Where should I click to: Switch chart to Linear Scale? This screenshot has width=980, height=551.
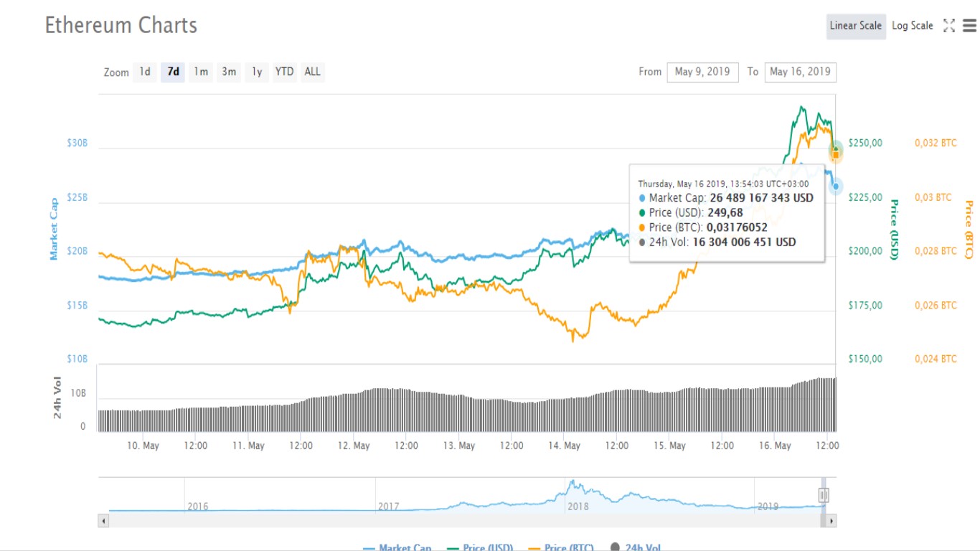tap(856, 26)
